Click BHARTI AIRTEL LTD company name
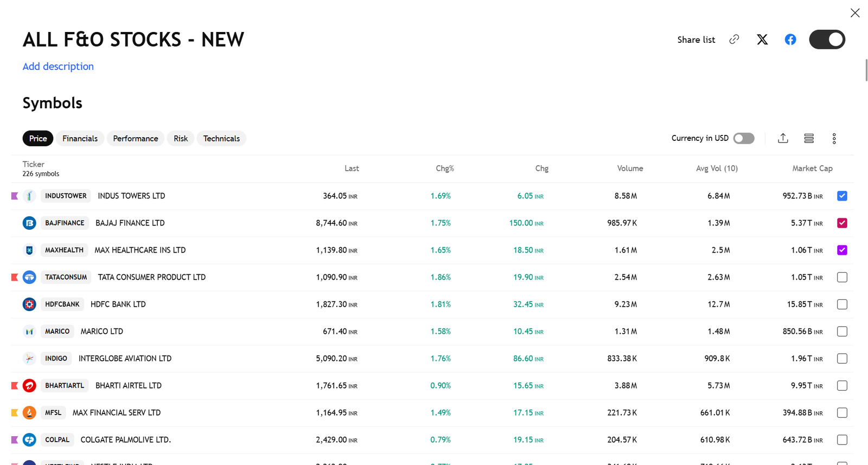The image size is (868, 465). click(x=129, y=385)
